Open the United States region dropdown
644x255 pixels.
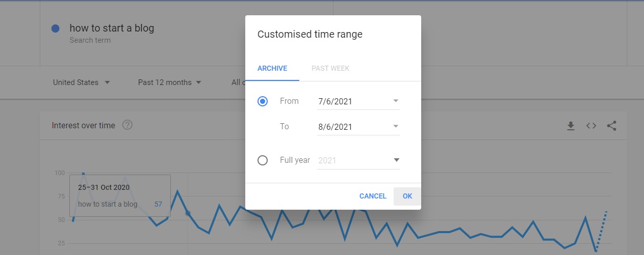pos(82,82)
